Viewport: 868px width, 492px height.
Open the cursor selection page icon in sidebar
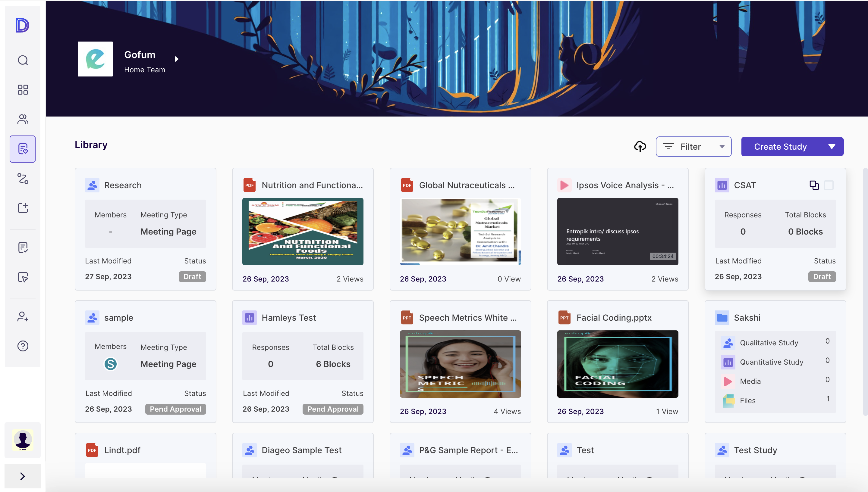point(23,277)
